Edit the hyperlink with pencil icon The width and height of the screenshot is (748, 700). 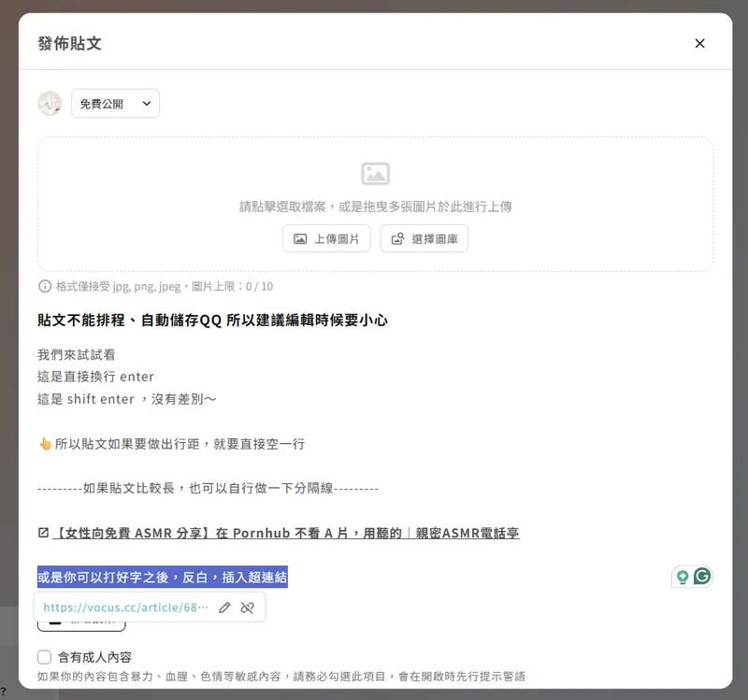224,607
